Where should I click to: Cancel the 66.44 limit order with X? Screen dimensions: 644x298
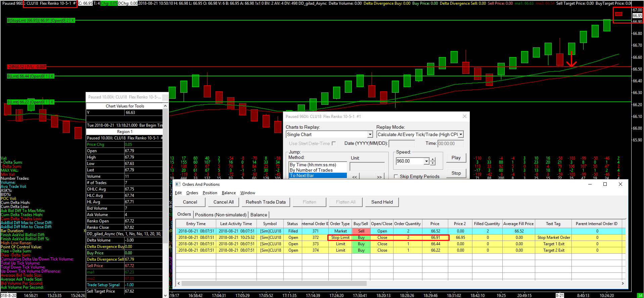(52, 76)
